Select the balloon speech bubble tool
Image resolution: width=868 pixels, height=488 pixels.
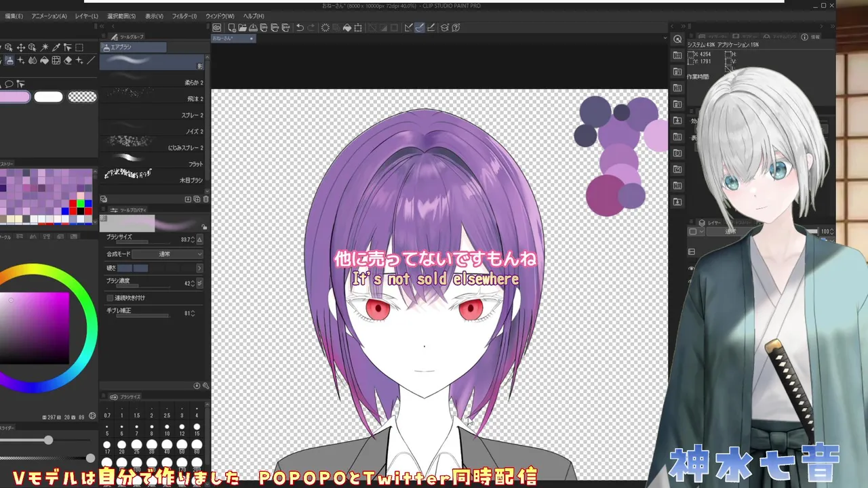9,84
